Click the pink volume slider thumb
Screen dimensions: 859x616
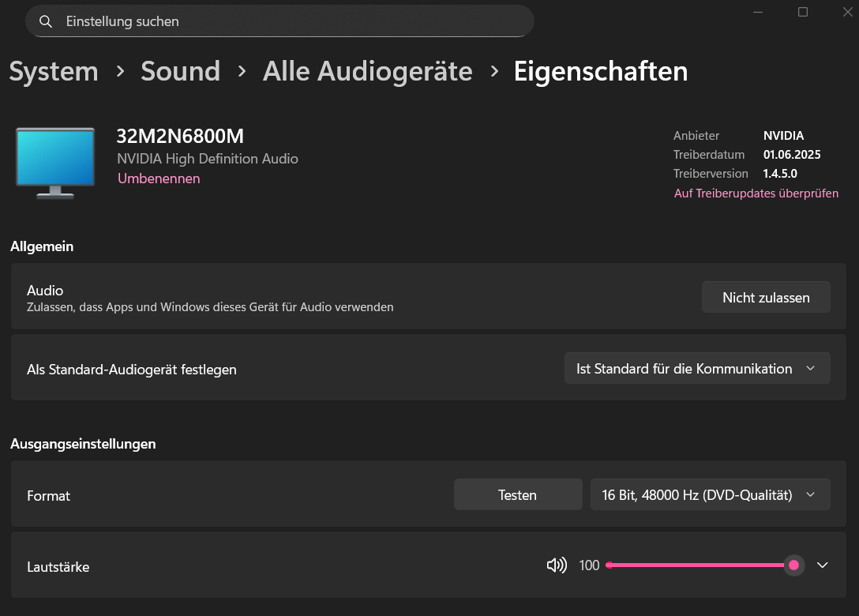coord(793,565)
